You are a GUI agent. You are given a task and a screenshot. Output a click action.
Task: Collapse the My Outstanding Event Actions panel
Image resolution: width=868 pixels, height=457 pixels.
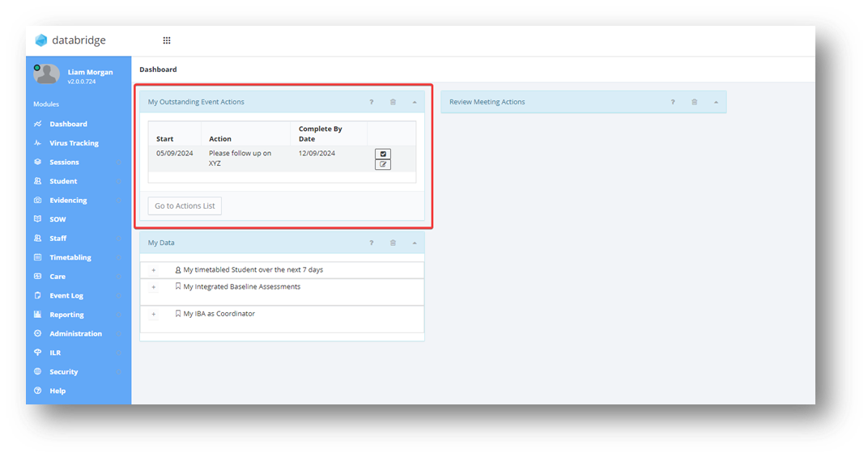(x=414, y=102)
